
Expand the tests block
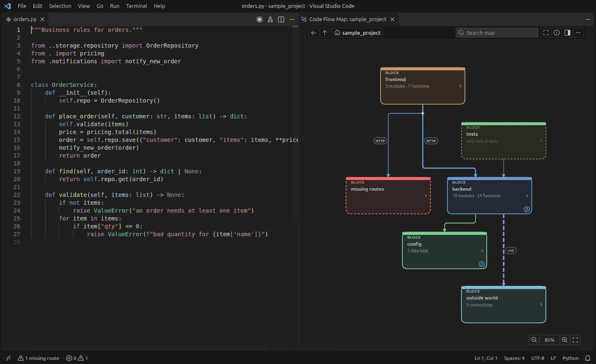[541, 141]
